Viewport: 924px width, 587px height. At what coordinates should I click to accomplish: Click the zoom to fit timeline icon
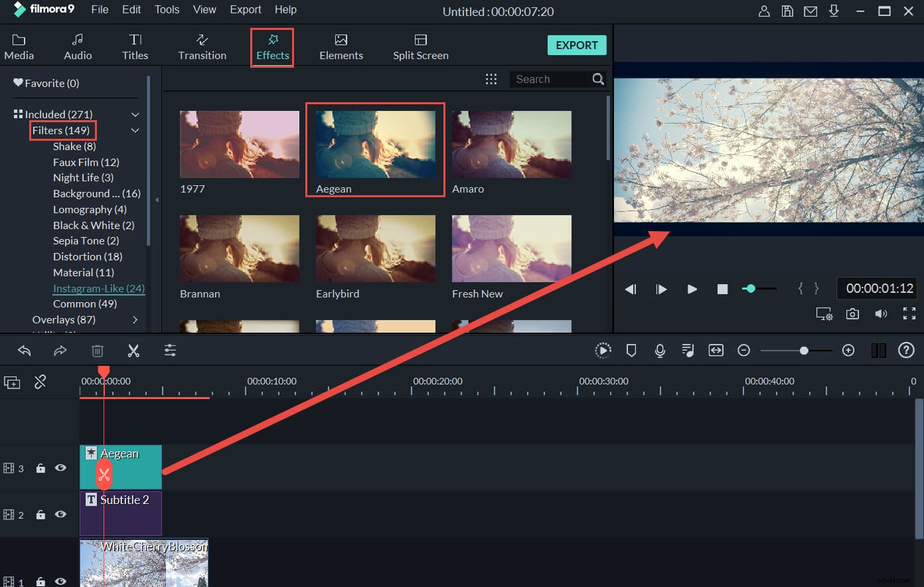[716, 351]
